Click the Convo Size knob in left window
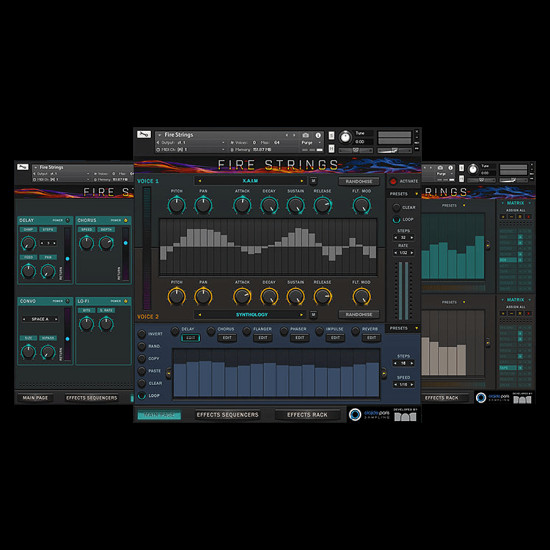Image resolution: width=550 pixels, height=550 pixels. [x=28, y=352]
